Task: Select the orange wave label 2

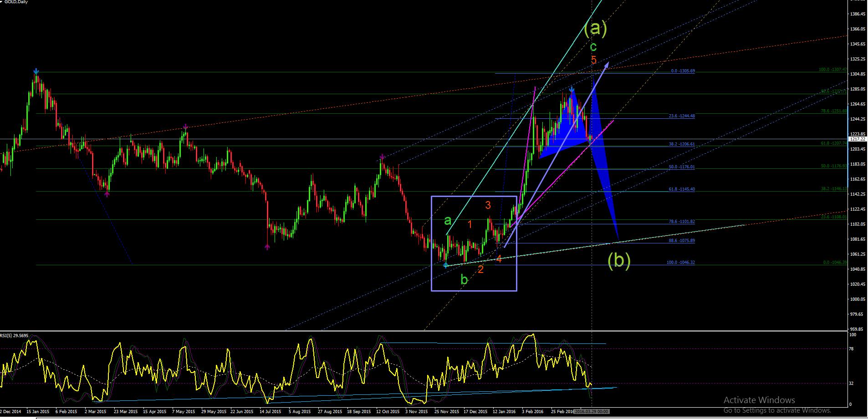Action: click(480, 269)
